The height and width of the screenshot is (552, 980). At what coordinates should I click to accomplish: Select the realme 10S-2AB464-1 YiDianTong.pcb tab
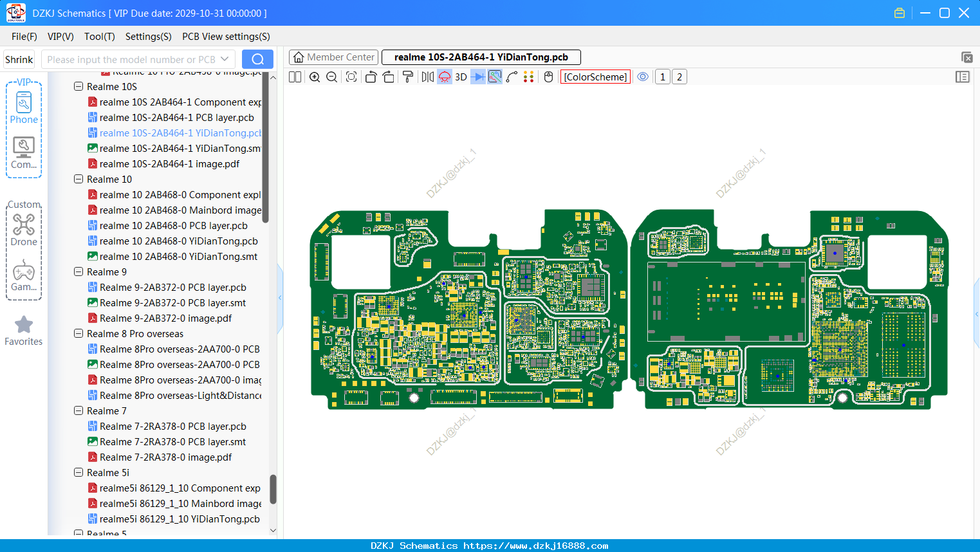click(481, 57)
